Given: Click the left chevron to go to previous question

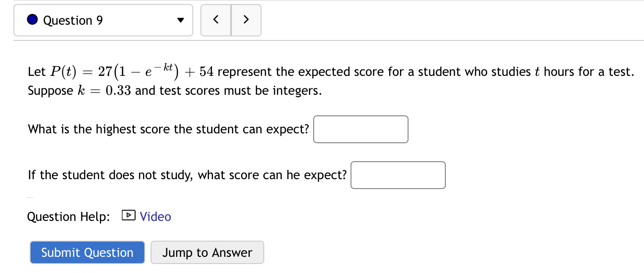Looking at the screenshot, I should point(215,20).
